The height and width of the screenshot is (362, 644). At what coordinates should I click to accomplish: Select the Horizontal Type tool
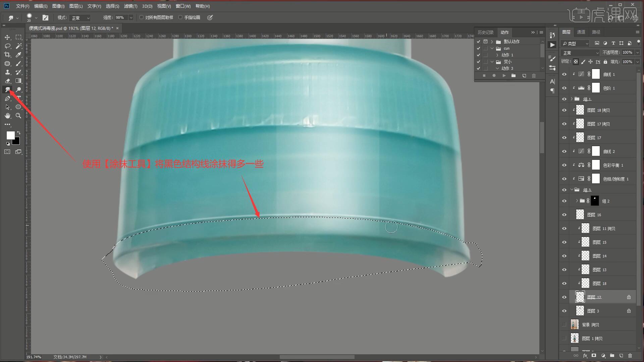[19, 98]
